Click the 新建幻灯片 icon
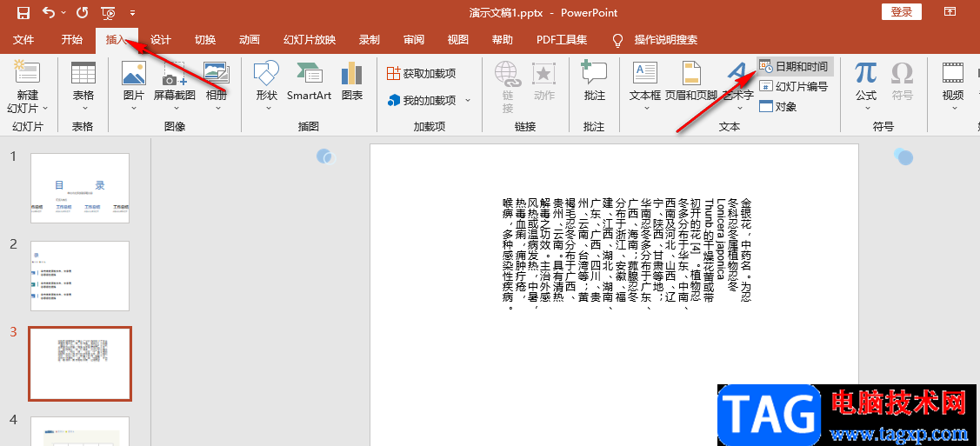Screen dimensions: 980x446 coord(28,73)
